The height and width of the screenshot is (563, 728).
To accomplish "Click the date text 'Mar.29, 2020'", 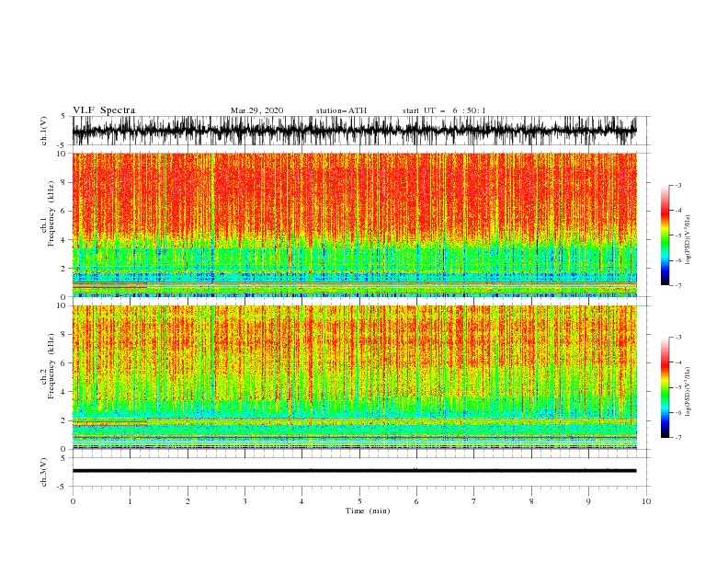I will pyautogui.click(x=256, y=110).
